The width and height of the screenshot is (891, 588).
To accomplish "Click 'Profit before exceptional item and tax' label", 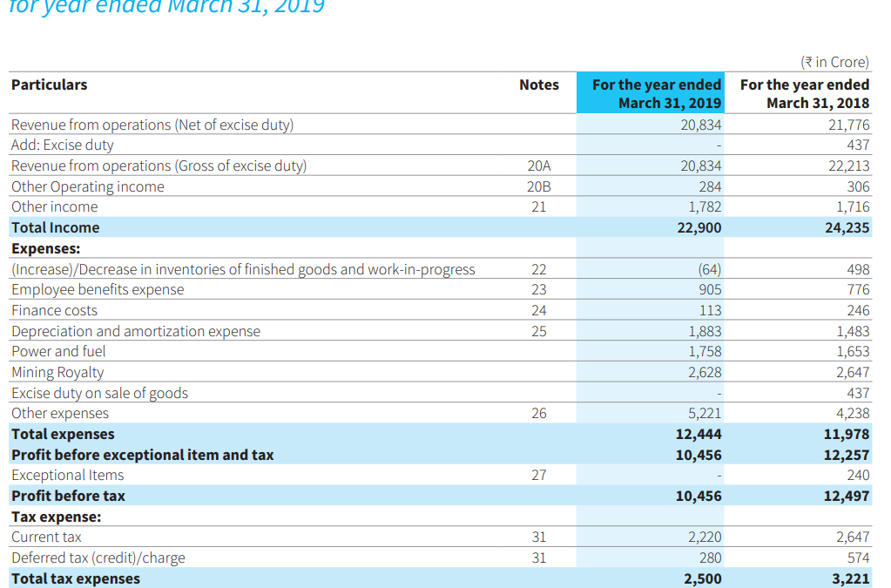I will pyautogui.click(x=143, y=455).
